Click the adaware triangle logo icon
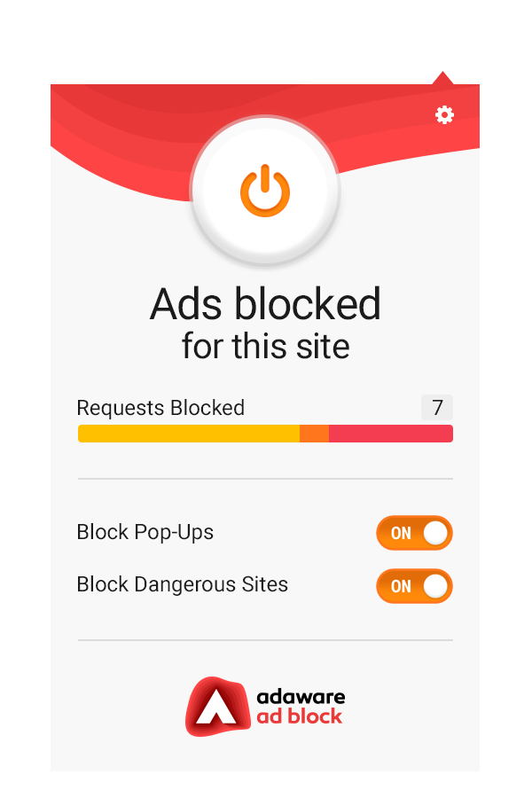Viewport: 532px width, 798px height. [x=217, y=707]
